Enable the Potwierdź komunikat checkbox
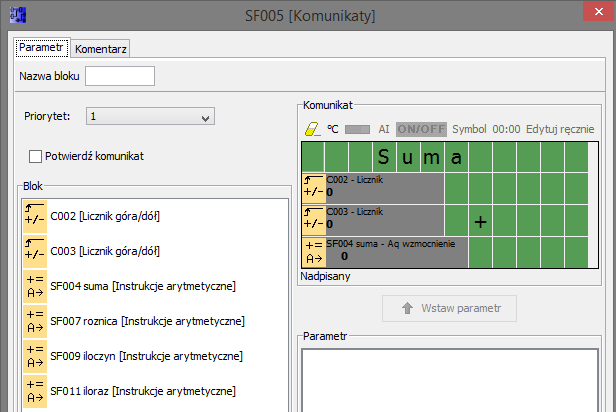 pos(36,156)
